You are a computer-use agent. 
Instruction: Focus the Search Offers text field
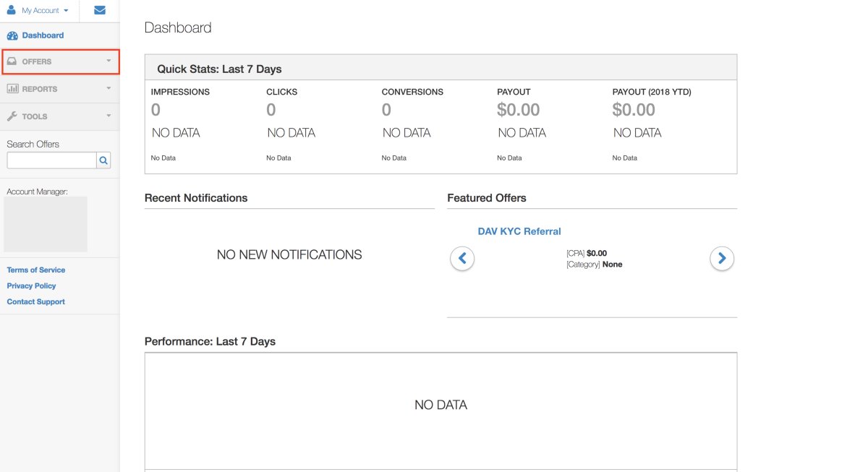(51, 160)
